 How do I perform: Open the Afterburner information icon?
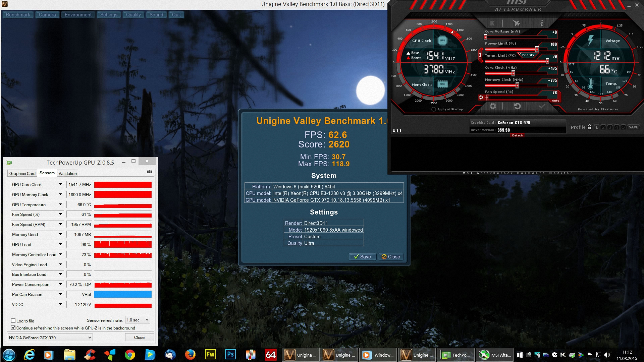(542, 23)
